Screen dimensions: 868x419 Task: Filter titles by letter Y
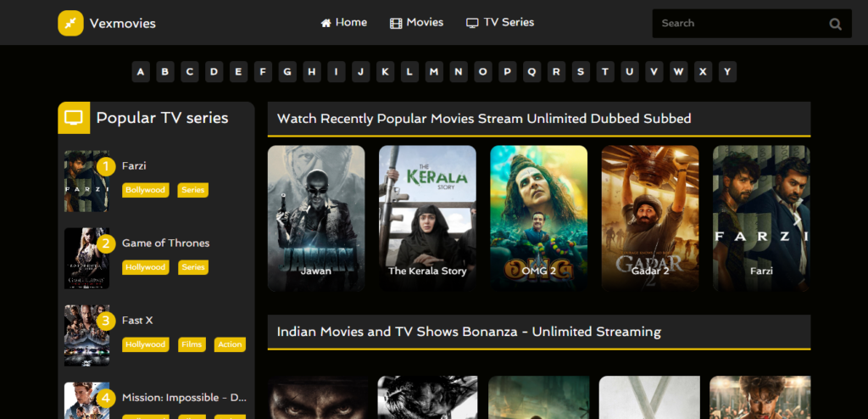tap(727, 72)
